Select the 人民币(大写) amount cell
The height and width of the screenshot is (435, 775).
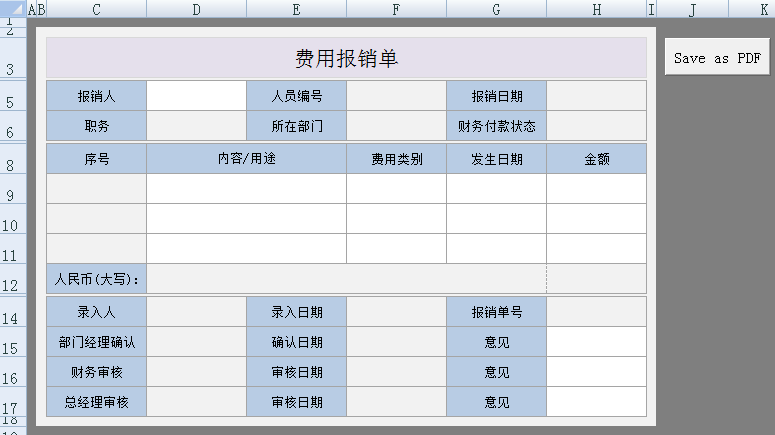click(x=346, y=279)
